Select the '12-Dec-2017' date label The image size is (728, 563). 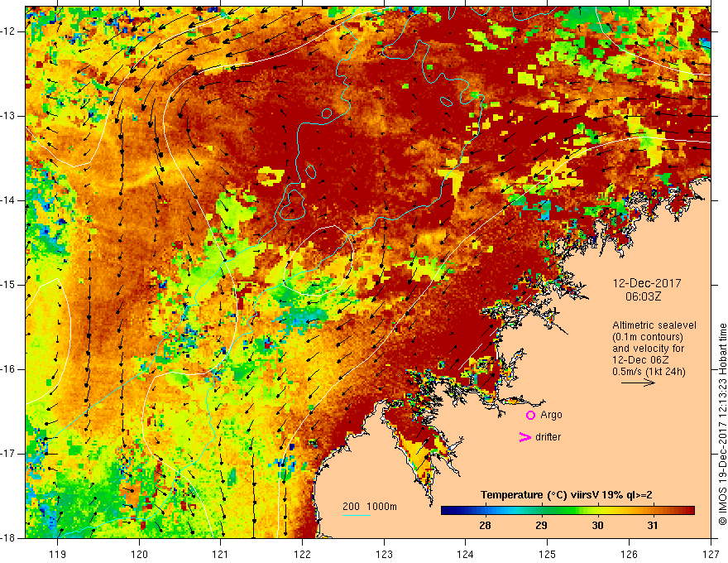point(647,283)
